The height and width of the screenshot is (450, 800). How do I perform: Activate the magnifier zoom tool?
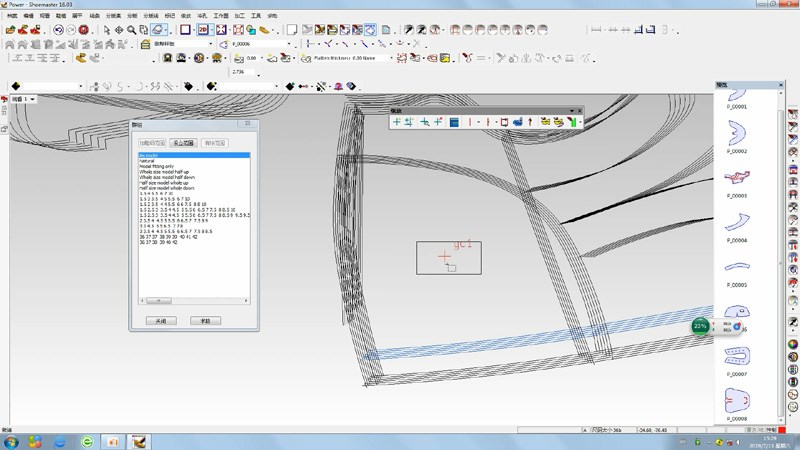[x=133, y=30]
